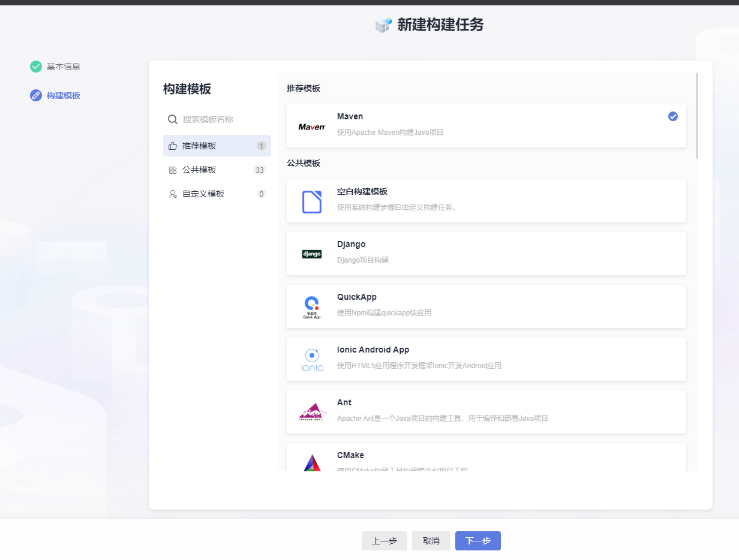Click the pencil icon beside 构建模板 step
The height and width of the screenshot is (560, 739).
pyautogui.click(x=36, y=95)
